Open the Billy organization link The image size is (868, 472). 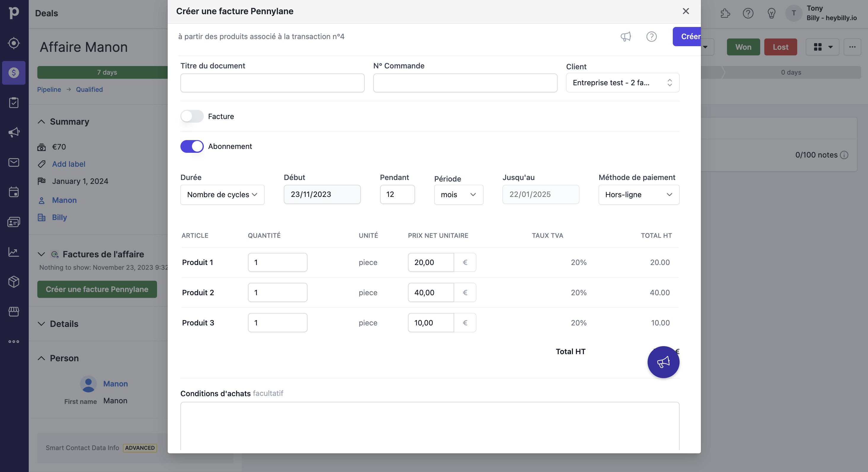[59, 217]
